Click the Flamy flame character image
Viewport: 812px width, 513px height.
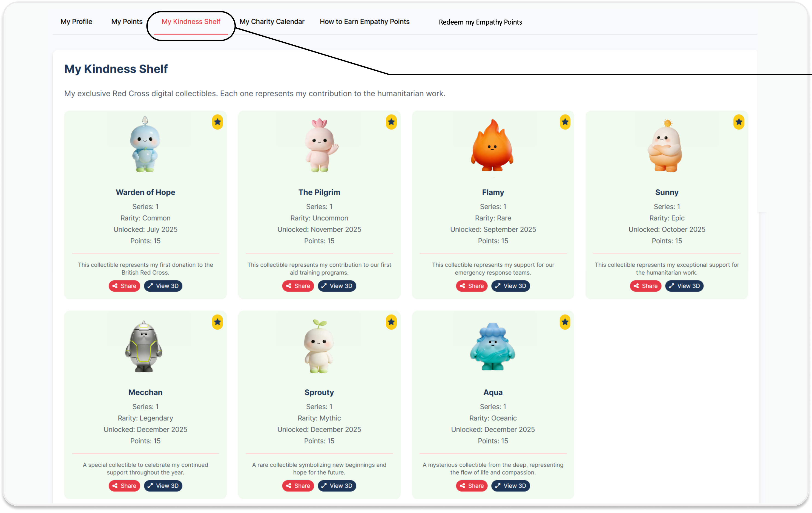492,145
